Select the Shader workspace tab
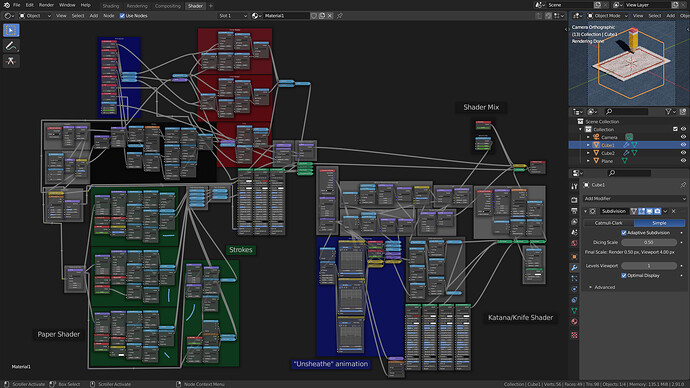 tap(195, 6)
